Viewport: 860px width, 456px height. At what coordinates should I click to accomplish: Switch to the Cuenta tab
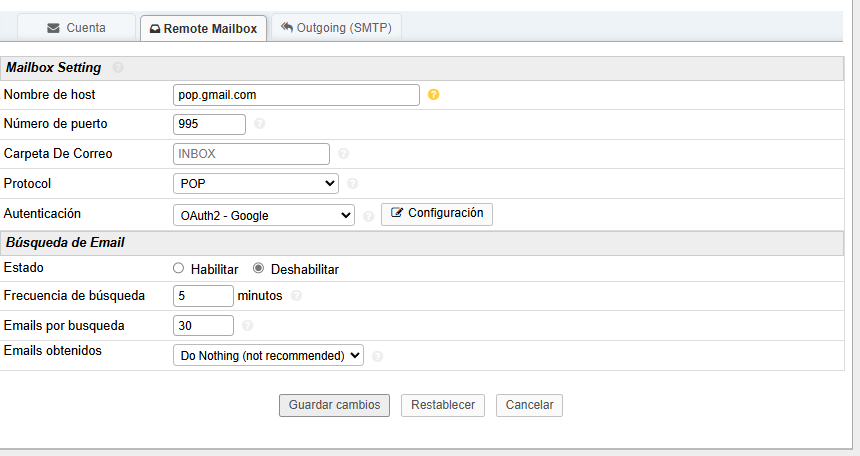[76, 28]
